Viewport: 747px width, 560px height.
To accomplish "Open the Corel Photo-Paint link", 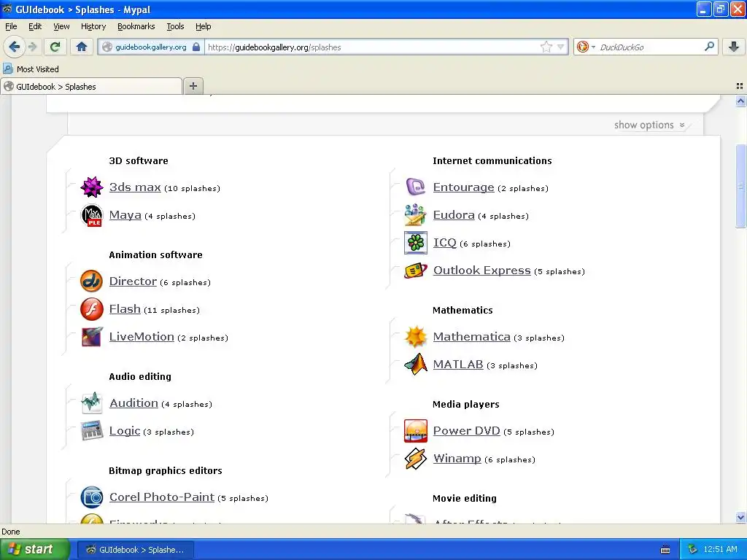I will [161, 497].
